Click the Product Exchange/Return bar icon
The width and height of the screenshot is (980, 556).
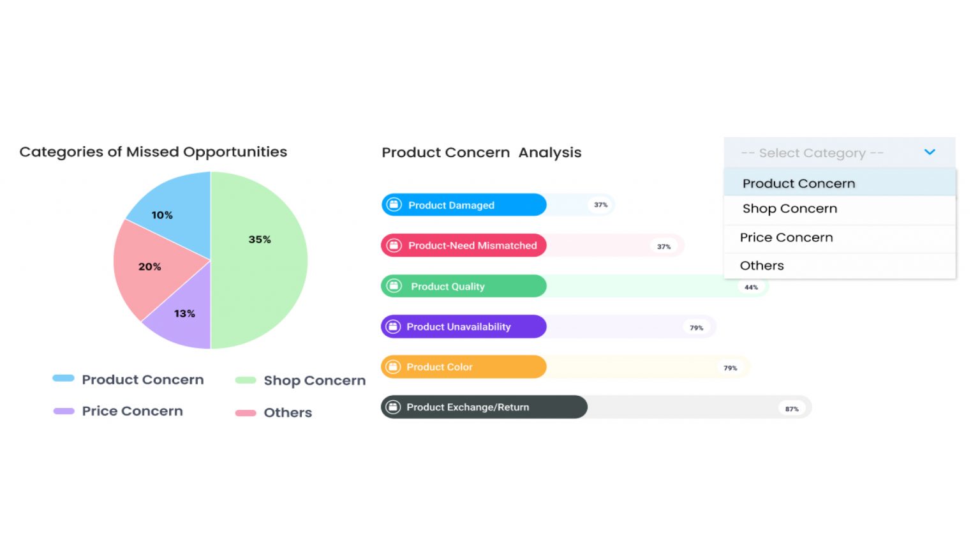point(394,407)
